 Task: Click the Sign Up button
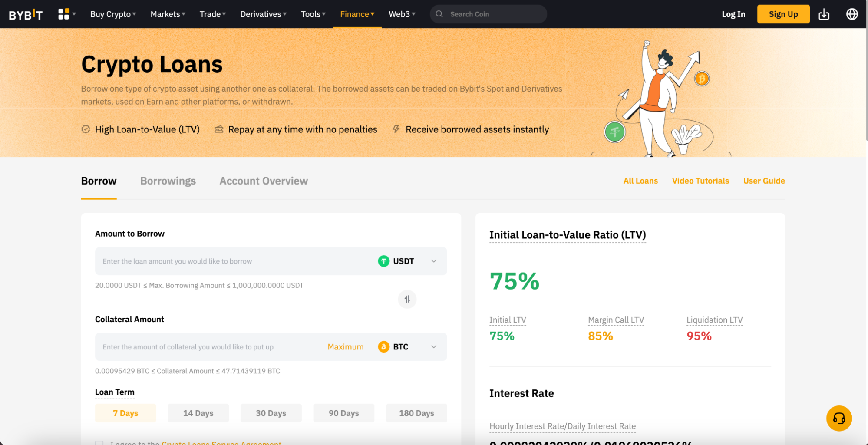(x=783, y=13)
